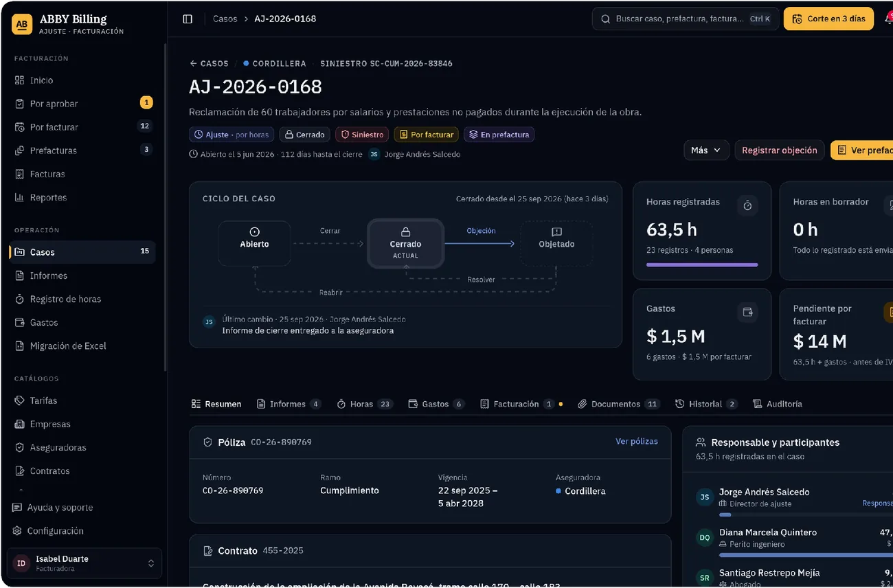Select the Resumen tab

(x=216, y=404)
